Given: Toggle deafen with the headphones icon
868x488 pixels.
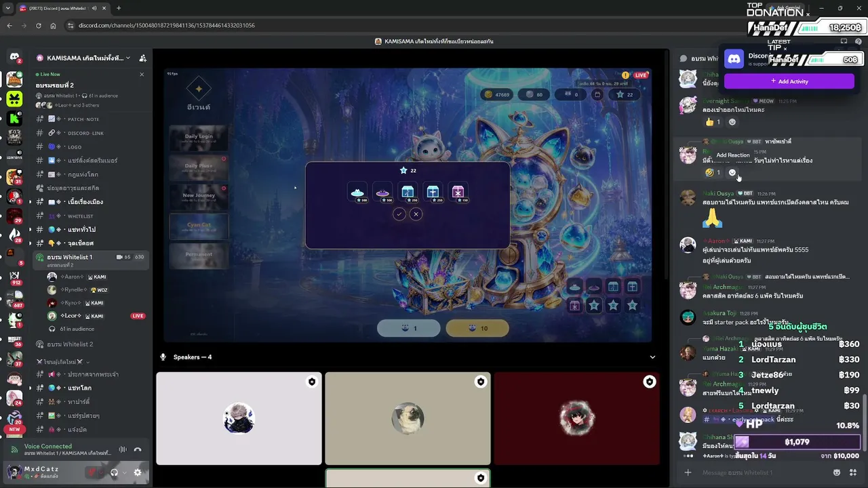Looking at the screenshot, I should point(114,472).
